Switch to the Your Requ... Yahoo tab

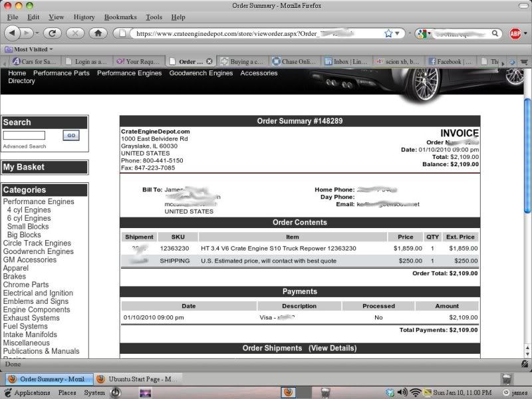138,61
